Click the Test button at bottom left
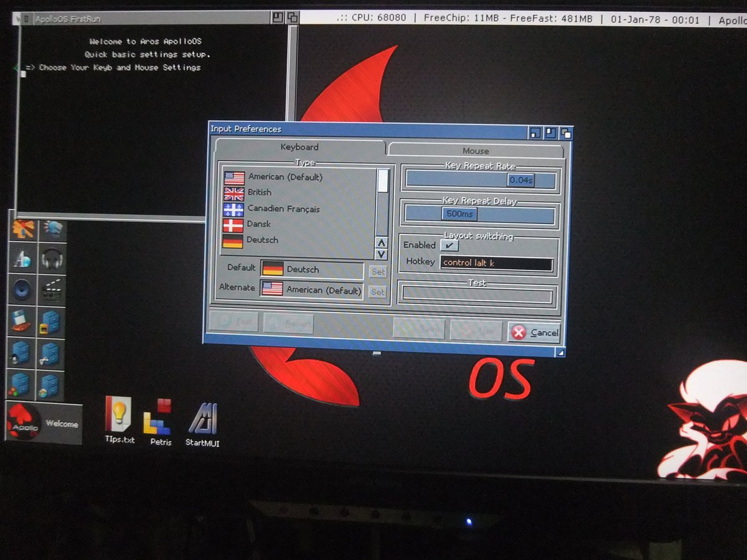The height and width of the screenshot is (560, 747). pos(234,322)
